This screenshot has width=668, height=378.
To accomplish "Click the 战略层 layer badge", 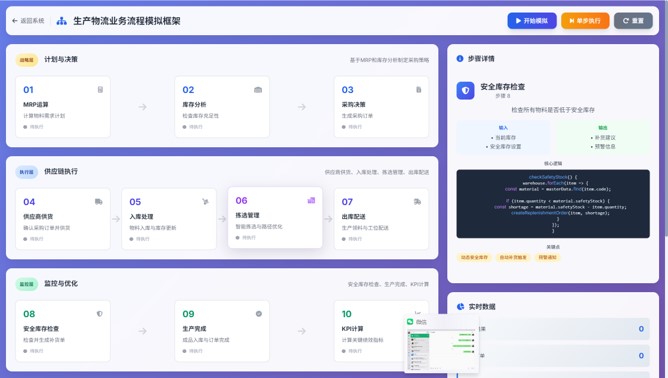I will tap(27, 60).
